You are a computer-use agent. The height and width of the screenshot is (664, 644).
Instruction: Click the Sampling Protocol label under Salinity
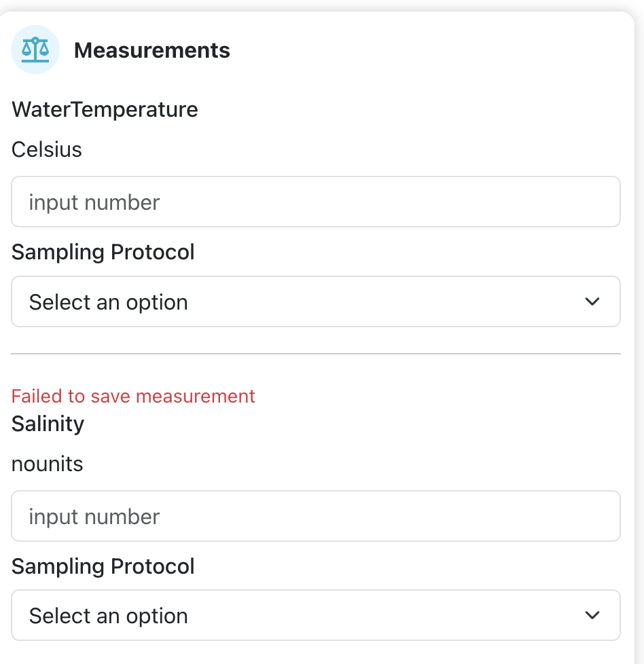click(x=103, y=567)
